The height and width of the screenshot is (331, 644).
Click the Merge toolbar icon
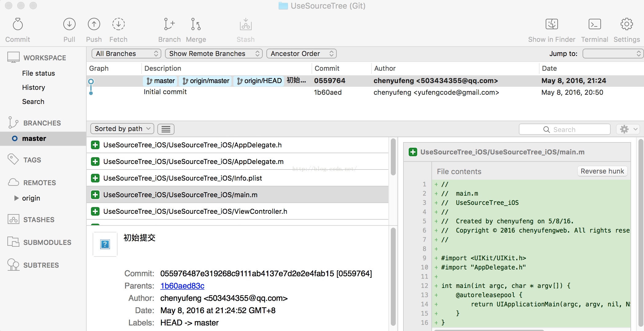tap(196, 25)
